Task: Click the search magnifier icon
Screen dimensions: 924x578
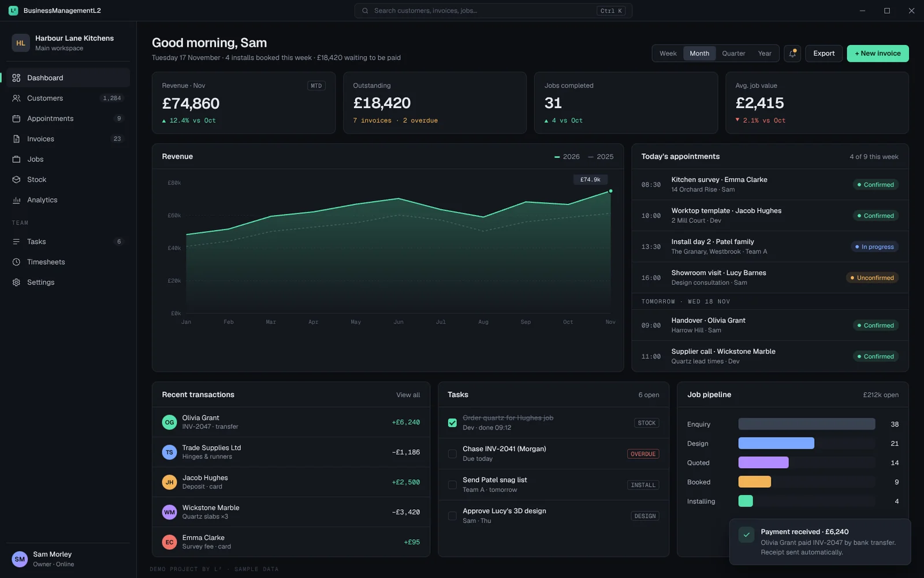Action: click(x=365, y=10)
